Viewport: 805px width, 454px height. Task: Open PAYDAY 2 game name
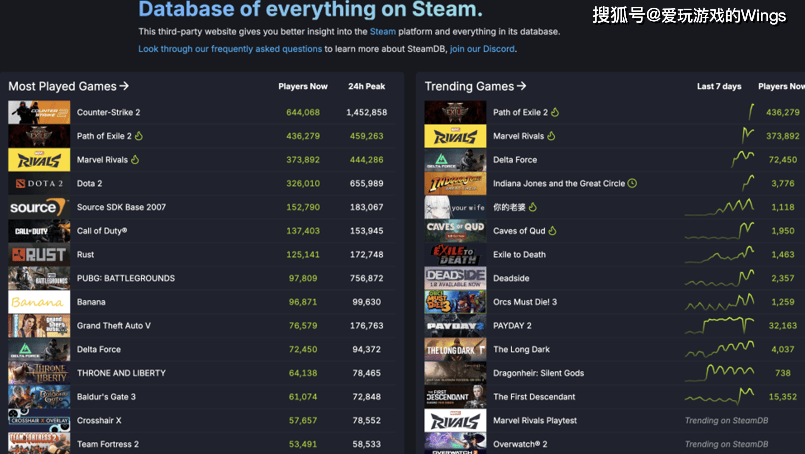tap(512, 326)
